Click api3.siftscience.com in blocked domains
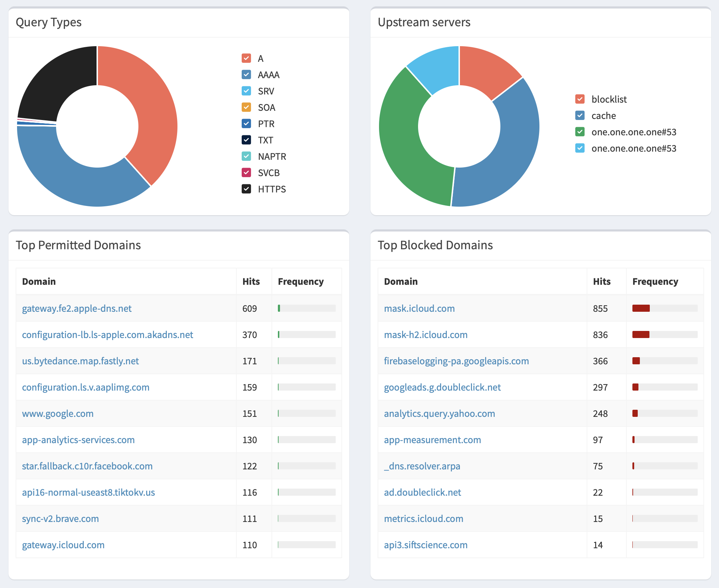This screenshot has width=719, height=588. click(x=426, y=545)
